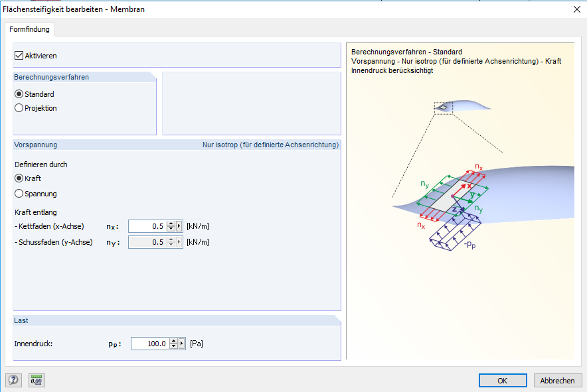Increase the Schussfaden ny value via stepper
Screen dimensions: 587x392
click(x=171, y=239)
